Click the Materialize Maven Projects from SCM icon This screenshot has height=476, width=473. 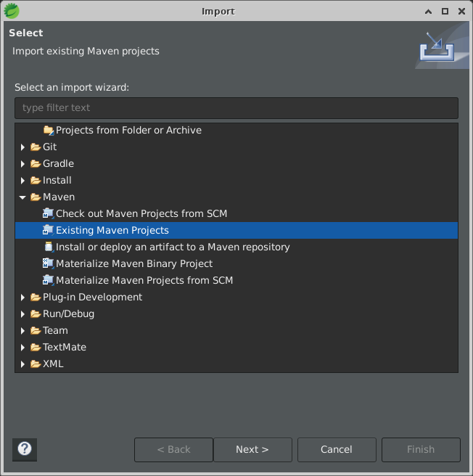click(x=49, y=280)
